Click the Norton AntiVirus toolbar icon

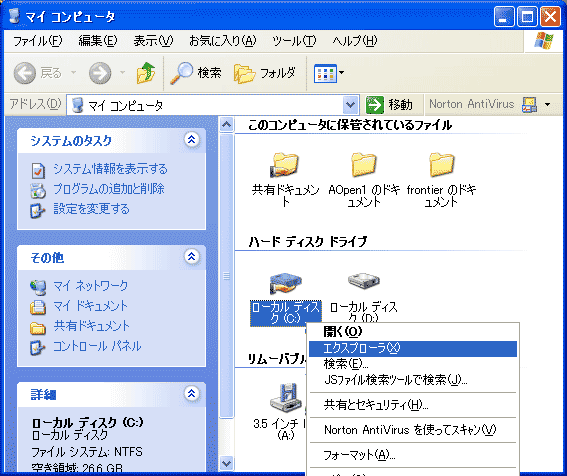[x=529, y=105]
